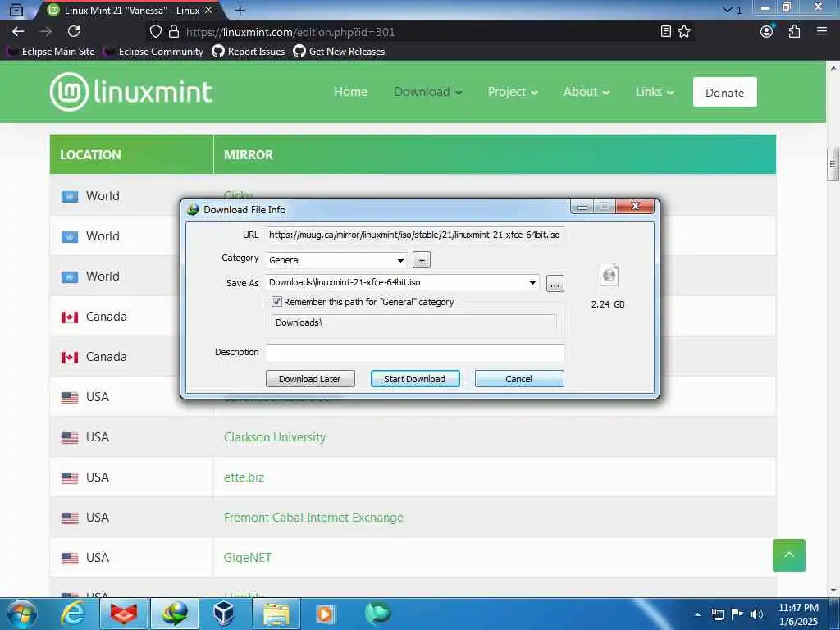Expand the About menu
The height and width of the screenshot is (630, 840).
587,92
